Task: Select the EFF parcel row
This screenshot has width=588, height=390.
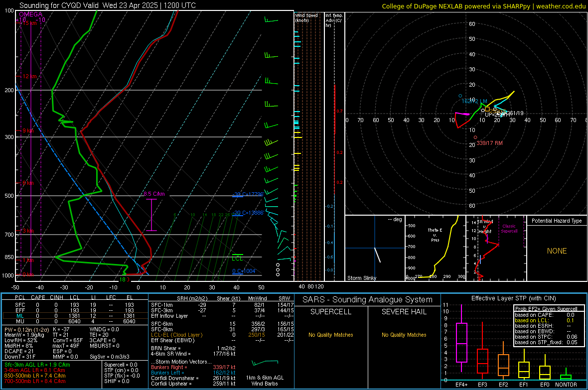Action: click(x=75, y=310)
